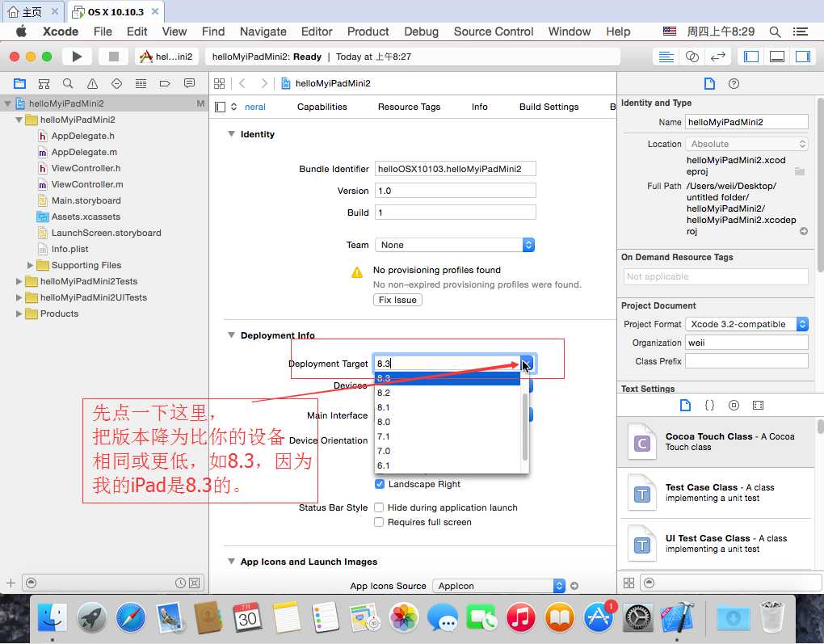Open the Source Control menu

tap(494, 32)
